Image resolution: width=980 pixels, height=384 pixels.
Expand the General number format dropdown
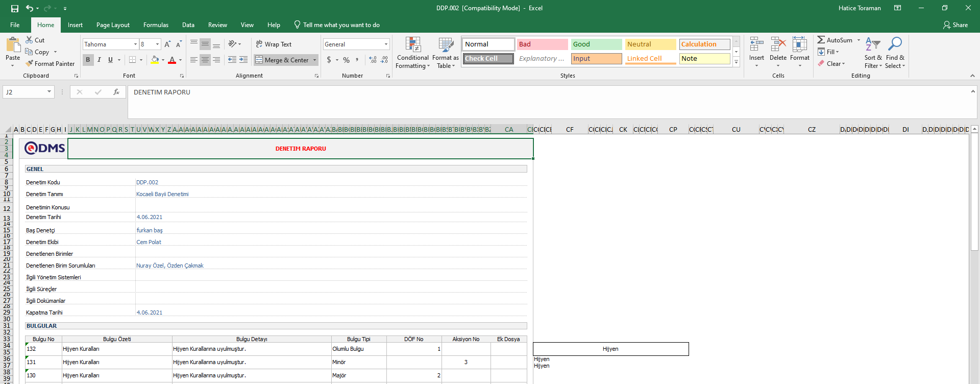point(386,44)
